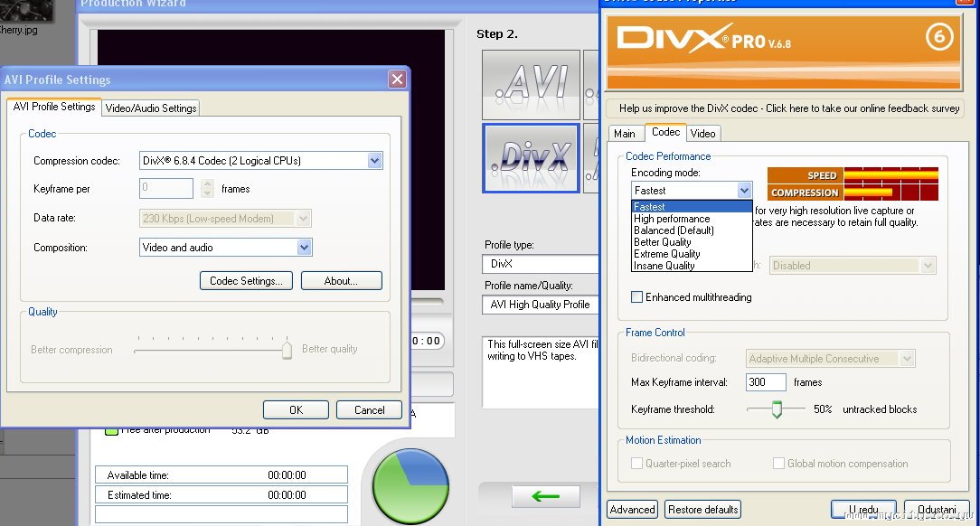The image size is (980, 526).
Task: Adjust the Keyframe threshold slider
Action: pos(777,409)
